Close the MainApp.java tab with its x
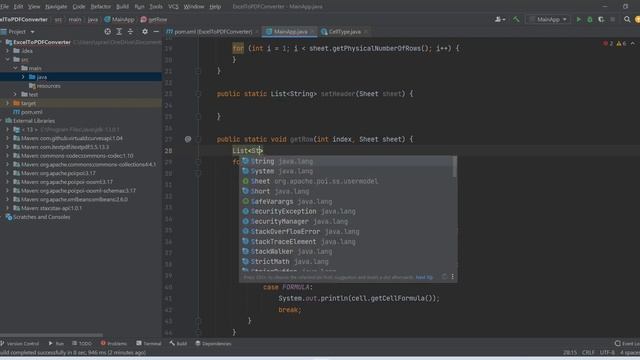Viewport: 640px width, 360px height. (x=312, y=31)
